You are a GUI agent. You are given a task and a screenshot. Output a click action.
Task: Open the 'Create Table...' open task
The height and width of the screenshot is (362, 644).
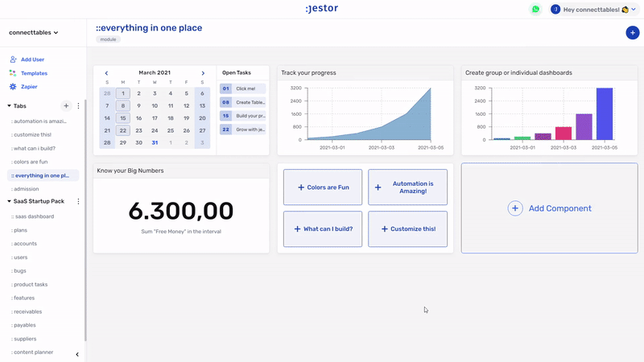243,102
